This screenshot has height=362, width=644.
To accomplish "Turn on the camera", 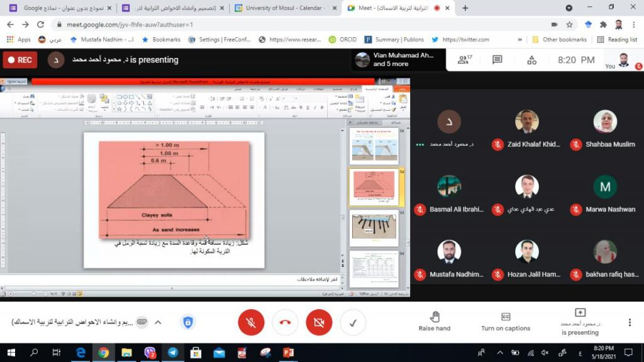I will 319,322.
